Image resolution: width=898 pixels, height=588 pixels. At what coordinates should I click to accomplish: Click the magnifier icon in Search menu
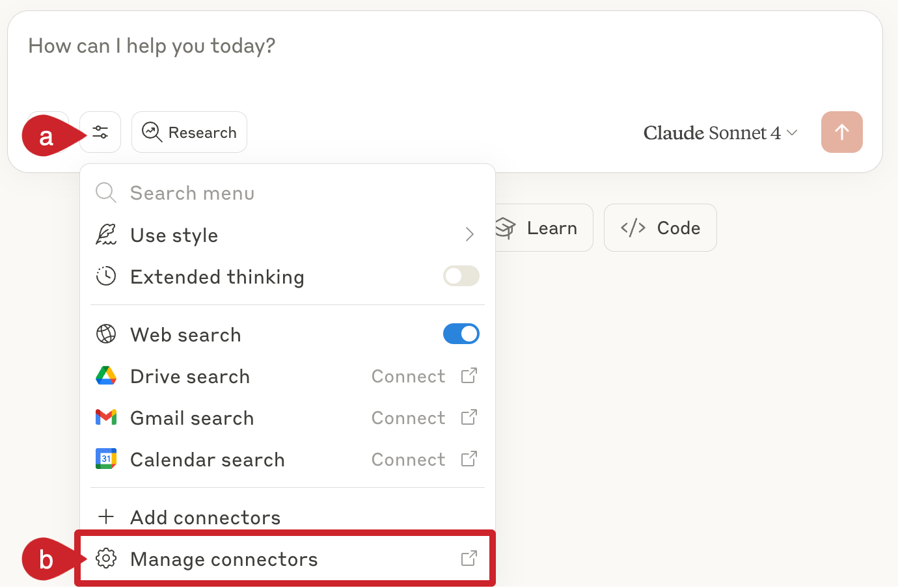tap(106, 193)
